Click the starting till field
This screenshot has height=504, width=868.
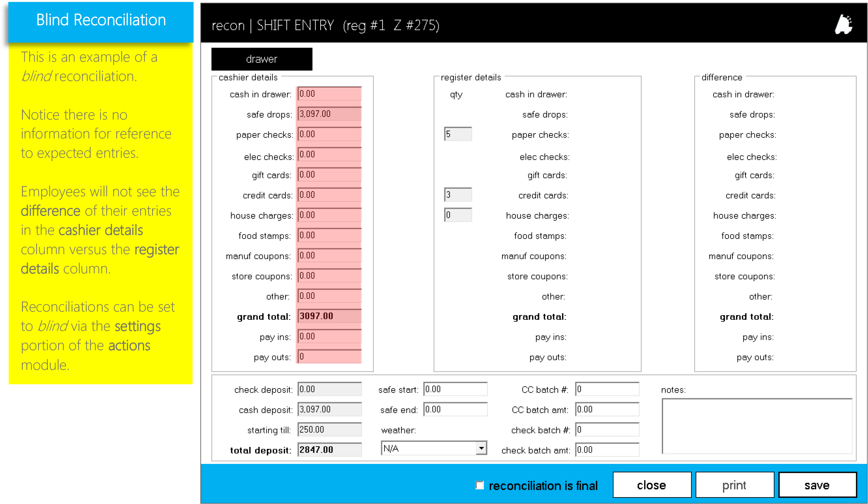(x=329, y=430)
